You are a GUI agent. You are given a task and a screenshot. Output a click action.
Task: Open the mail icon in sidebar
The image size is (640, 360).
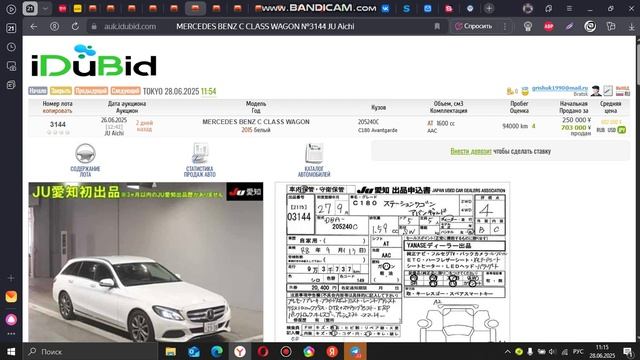click(11, 297)
